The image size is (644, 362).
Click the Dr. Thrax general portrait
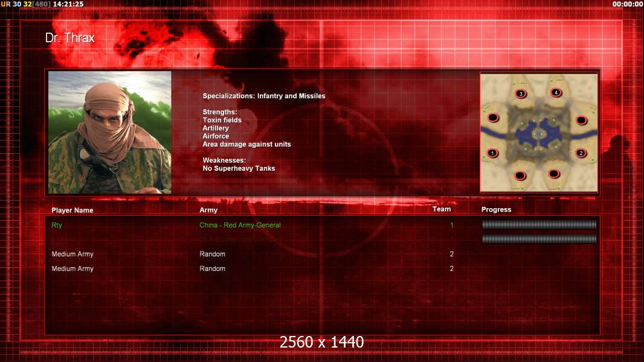tap(110, 132)
